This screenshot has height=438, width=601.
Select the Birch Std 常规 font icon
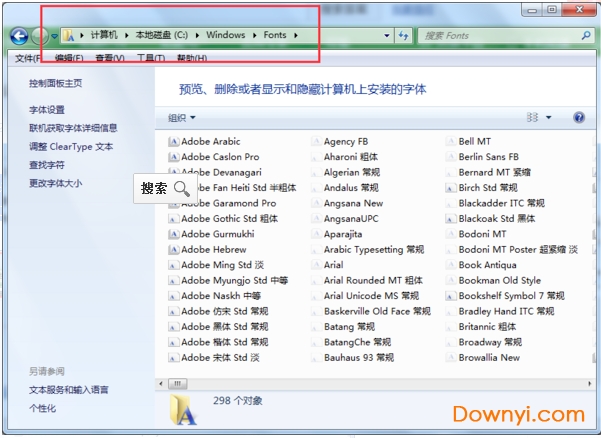[x=451, y=188]
